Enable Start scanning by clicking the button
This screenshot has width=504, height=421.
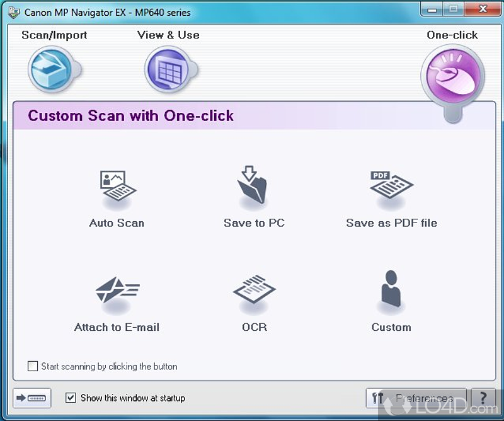point(33,366)
